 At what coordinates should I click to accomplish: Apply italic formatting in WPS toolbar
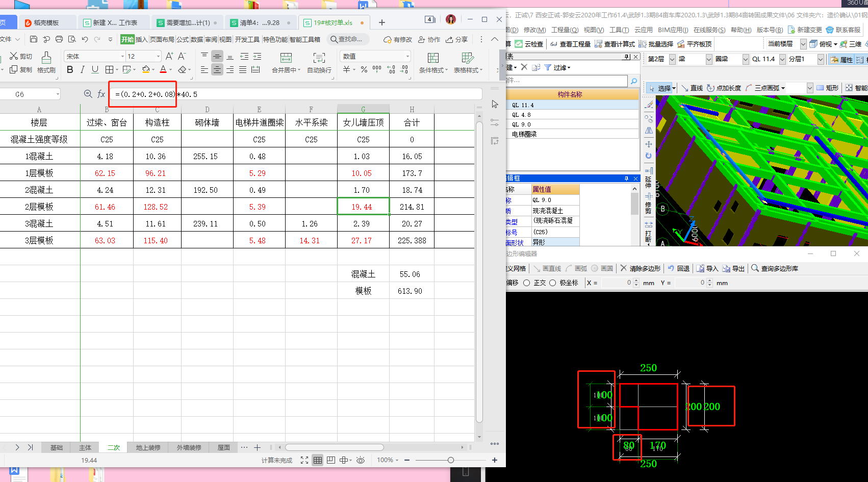point(83,69)
